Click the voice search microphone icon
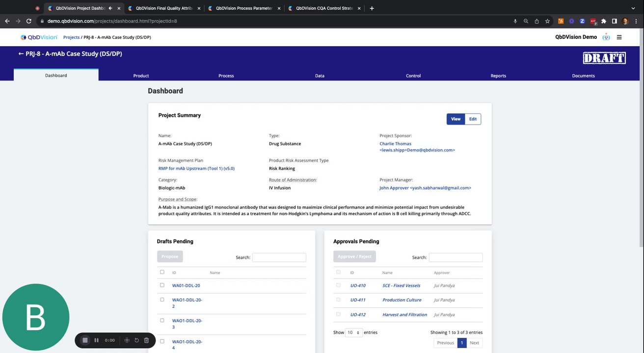Image resolution: width=644 pixels, height=353 pixels. click(515, 21)
